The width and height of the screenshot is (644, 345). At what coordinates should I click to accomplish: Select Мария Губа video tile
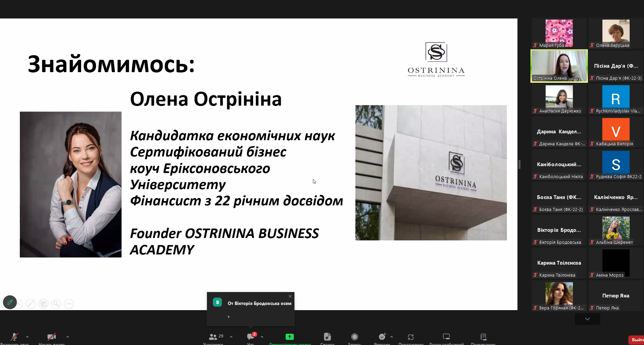point(559,33)
